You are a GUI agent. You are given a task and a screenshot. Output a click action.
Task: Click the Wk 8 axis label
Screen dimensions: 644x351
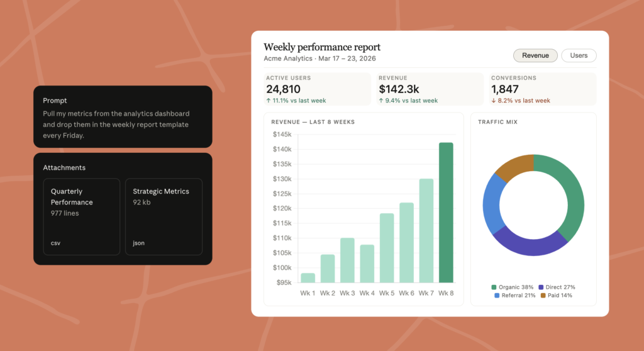[x=446, y=293]
